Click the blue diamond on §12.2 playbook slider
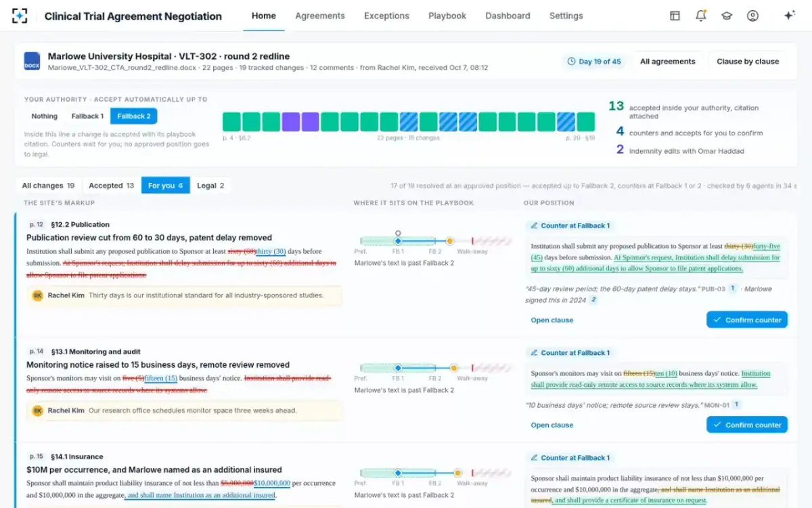 pos(398,240)
